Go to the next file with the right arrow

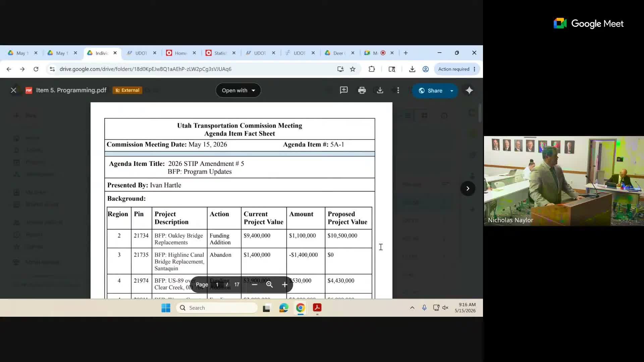click(468, 188)
